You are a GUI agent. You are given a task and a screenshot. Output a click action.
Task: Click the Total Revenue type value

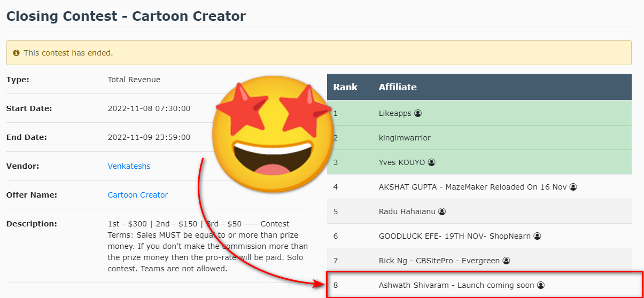134,80
